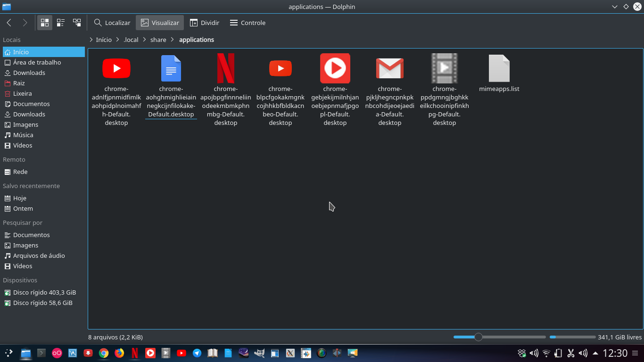Go to Início via the breadcrumb
This screenshot has width=644, height=362.
pyautogui.click(x=103, y=40)
